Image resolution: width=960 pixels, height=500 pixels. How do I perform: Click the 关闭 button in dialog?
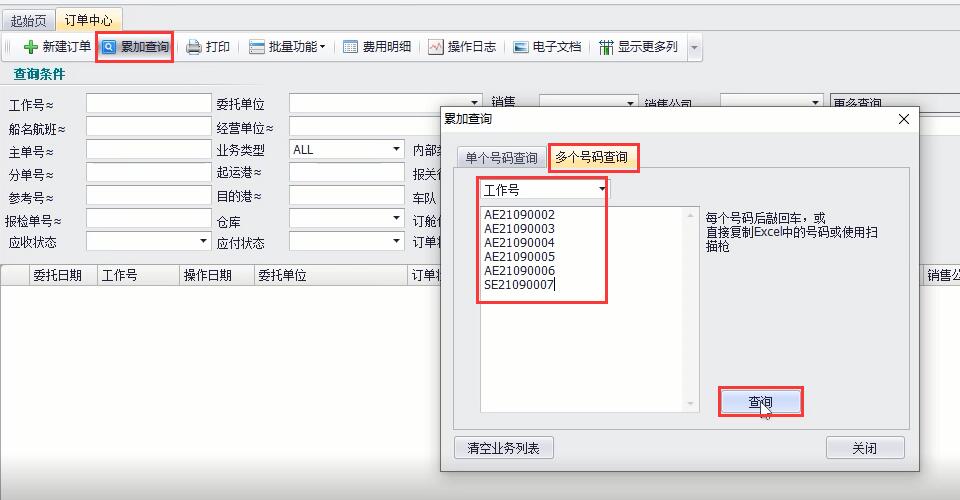(x=864, y=448)
